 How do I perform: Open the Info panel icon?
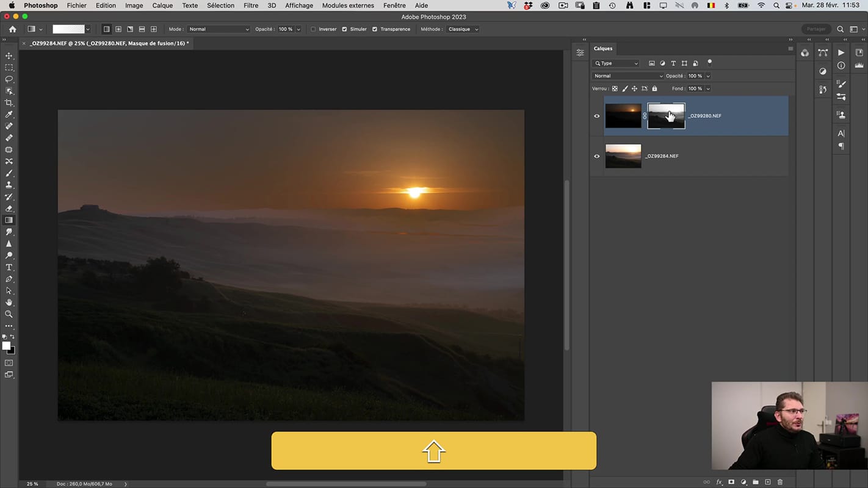[x=841, y=65]
